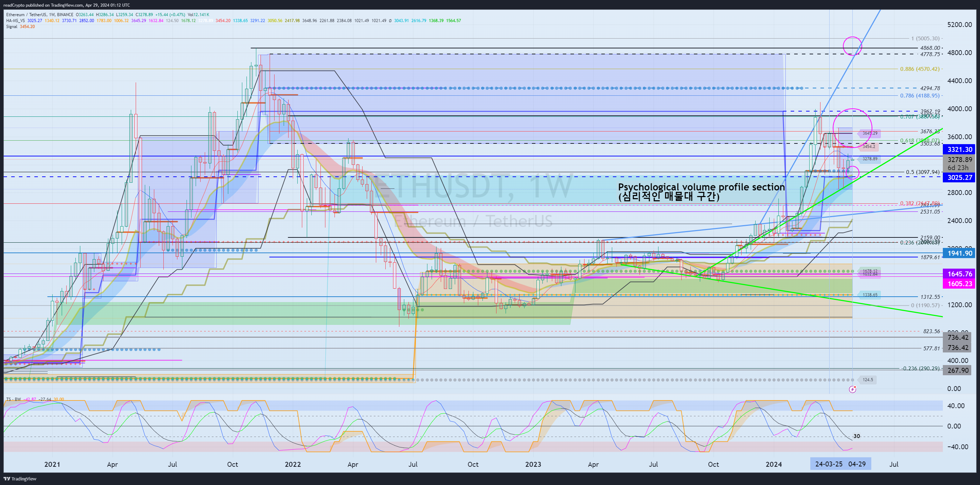Screen dimensions: 980x485
Task: Select the Fibonacci label 0.786 (4188.95)
Action: coord(919,95)
